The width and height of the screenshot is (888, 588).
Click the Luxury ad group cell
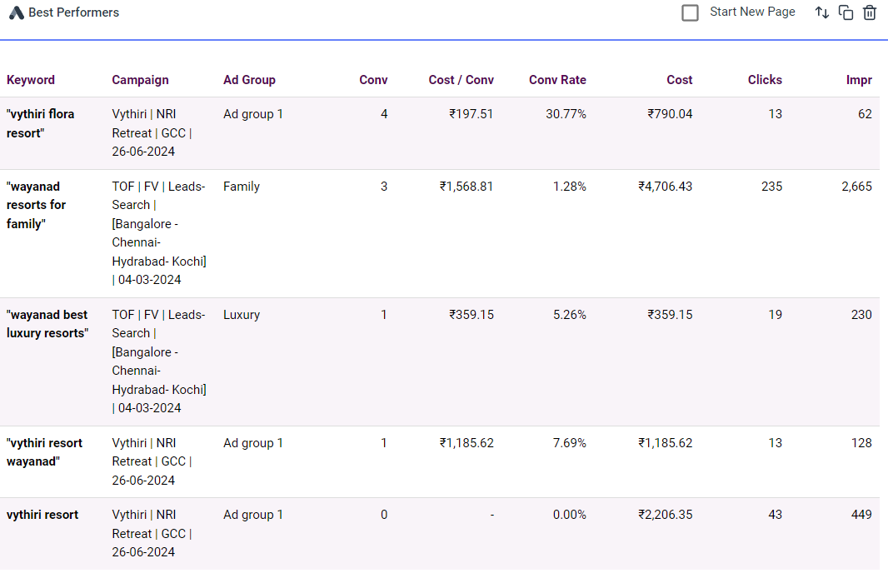242,315
